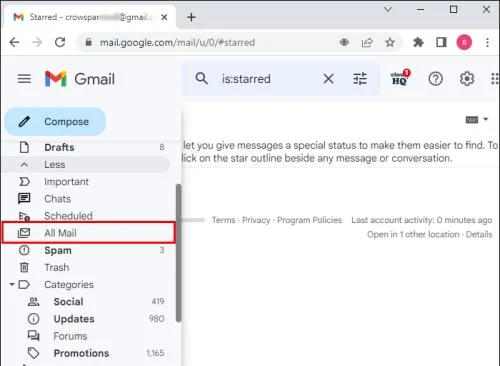Open the Important label
Viewport: 500px width, 366px height.
coord(86,182)
